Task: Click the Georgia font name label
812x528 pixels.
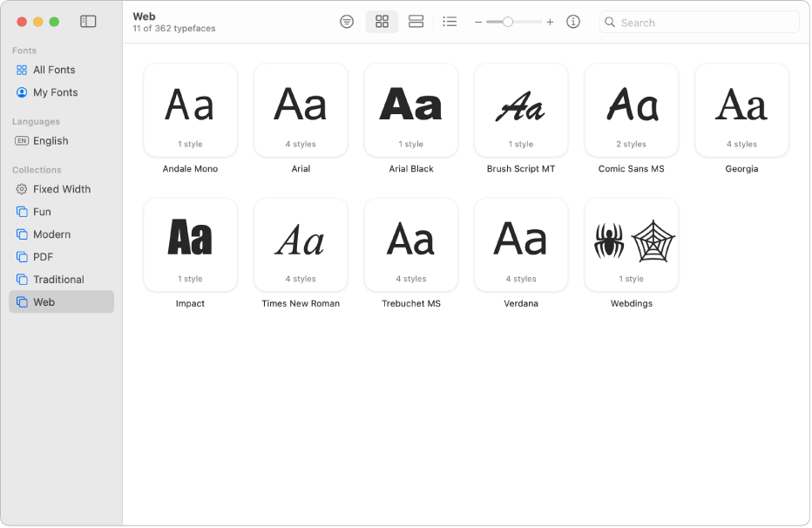Action: click(741, 169)
